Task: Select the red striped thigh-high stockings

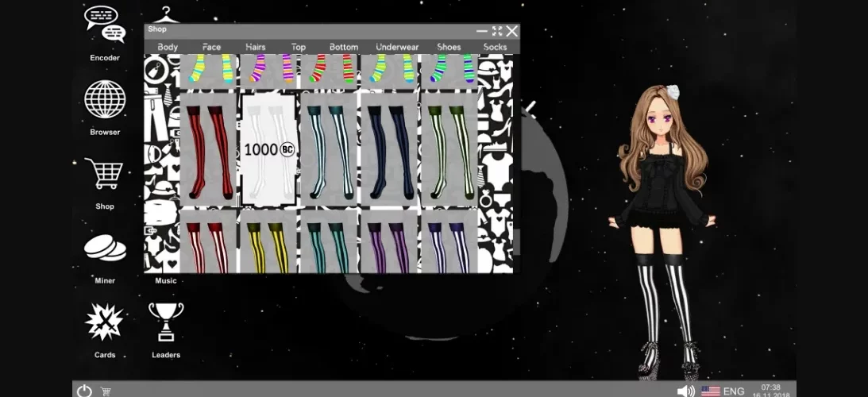Action: 209,149
